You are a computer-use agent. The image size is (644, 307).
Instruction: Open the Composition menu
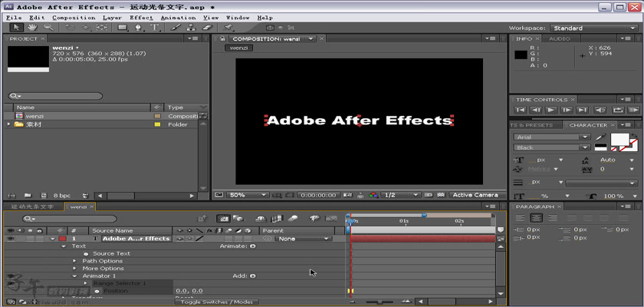pos(74,18)
